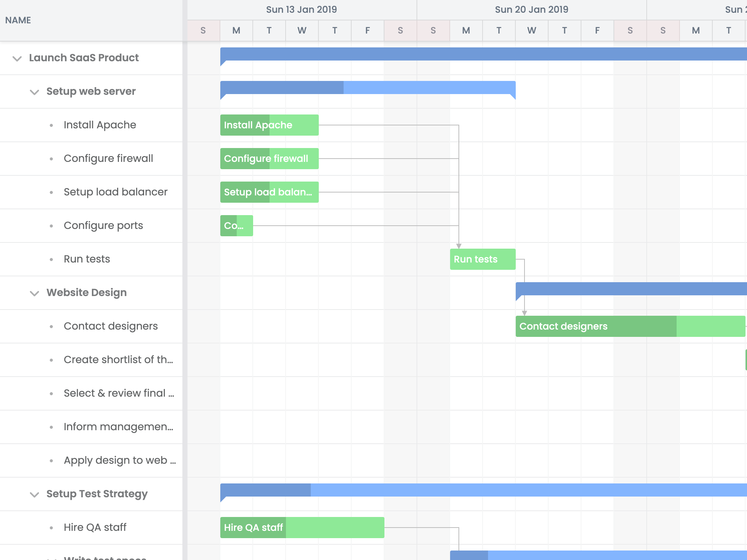Click the Launch SaaS Product row label
This screenshot has height=560, width=747.
tap(84, 58)
